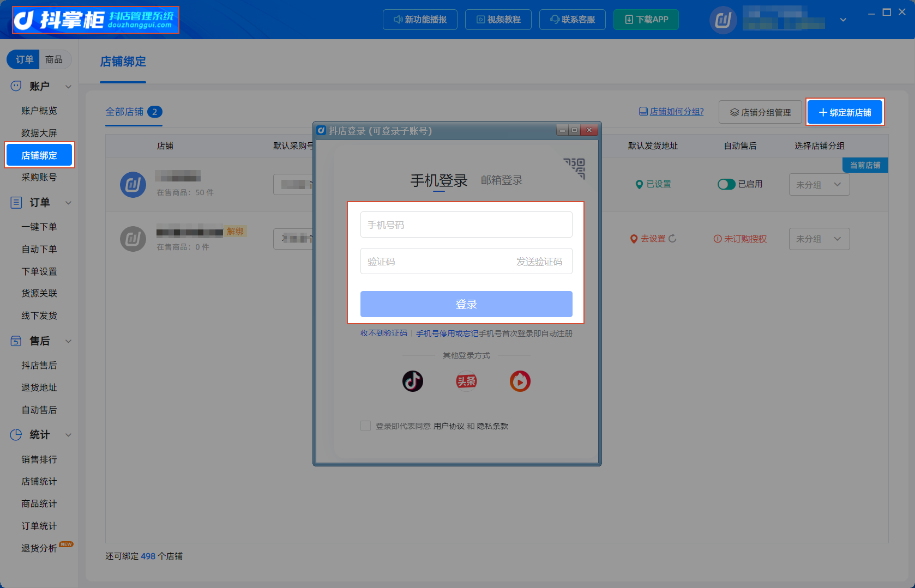Open 货源关联 in the sidebar
The image size is (915, 588).
pyautogui.click(x=39, y=293)
